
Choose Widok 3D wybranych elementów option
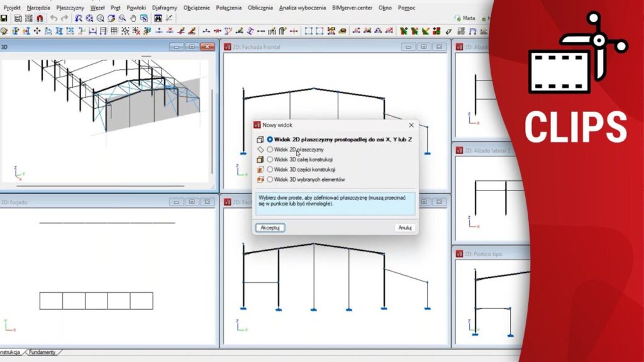click(270, 179)
